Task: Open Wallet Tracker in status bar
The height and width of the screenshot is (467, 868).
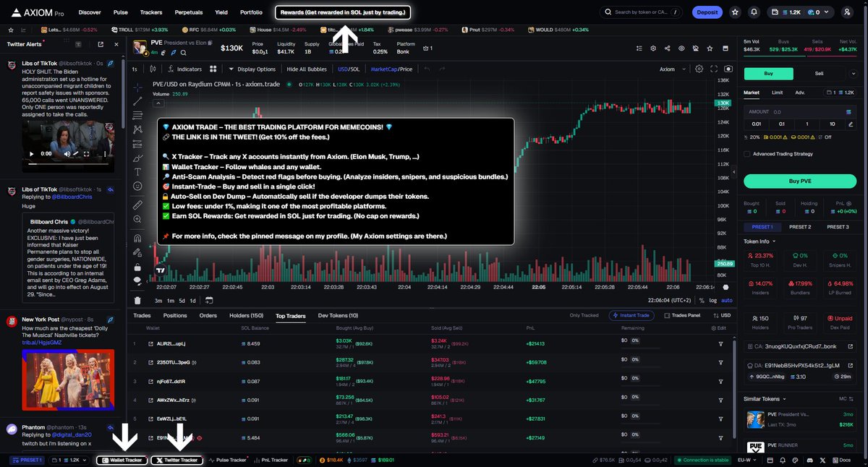Action: coord(122,460)
